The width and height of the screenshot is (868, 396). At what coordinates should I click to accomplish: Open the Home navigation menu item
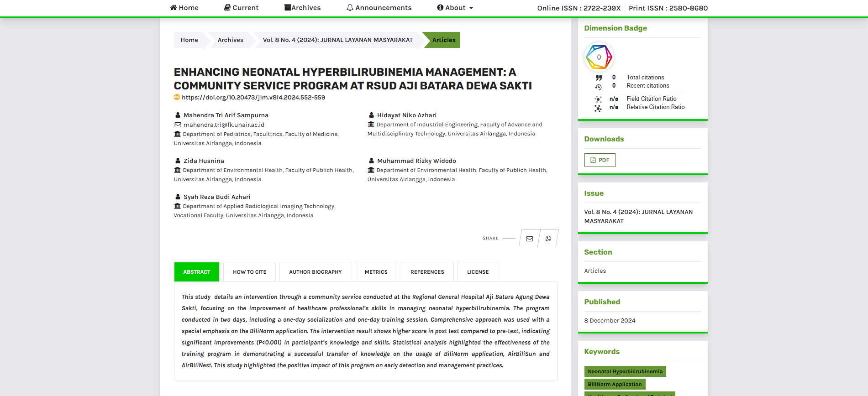(184, 8)
